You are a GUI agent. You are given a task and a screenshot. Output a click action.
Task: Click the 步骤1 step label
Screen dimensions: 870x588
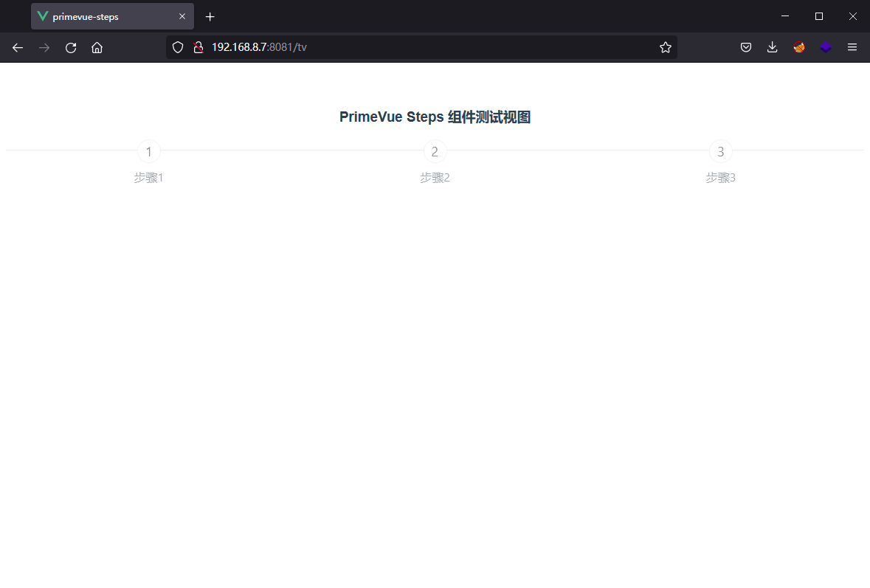tap(148, 178)
